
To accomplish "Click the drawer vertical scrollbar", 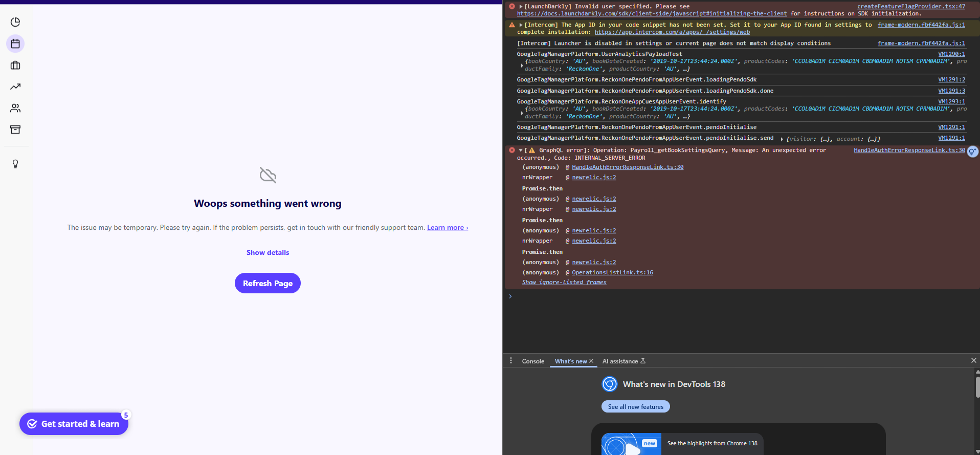I will 977,387.
